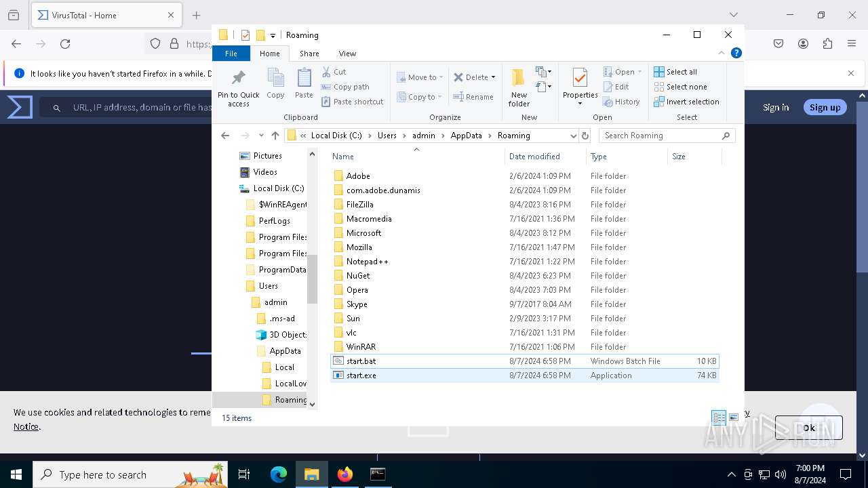Screen dimensions: 868x488
Task: Select the Home ribbon tab
Action: pos(269,54)
